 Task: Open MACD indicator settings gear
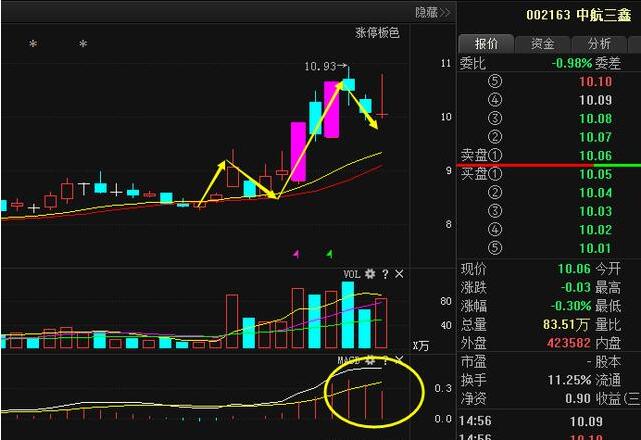coord(370,360)
